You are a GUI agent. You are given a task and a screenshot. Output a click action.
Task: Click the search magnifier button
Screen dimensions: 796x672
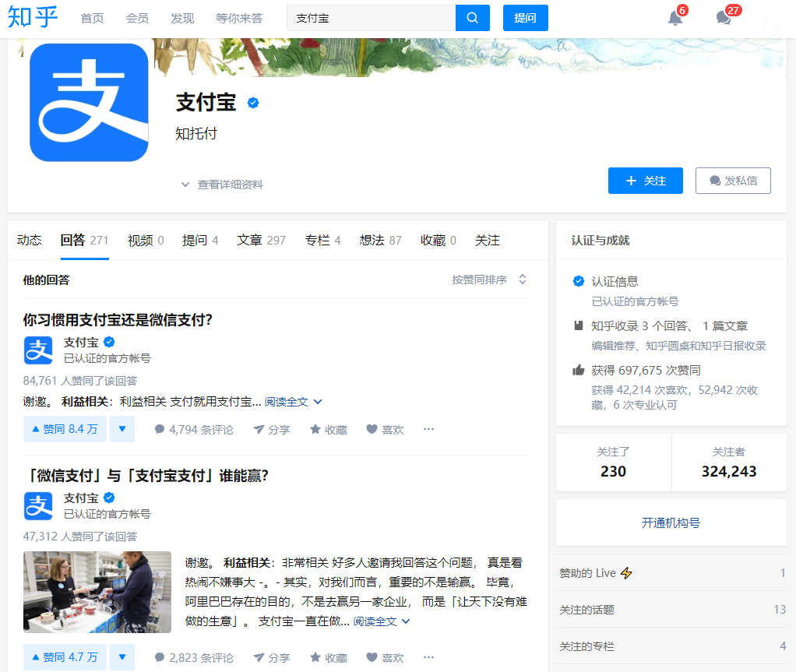coord(472,18)
